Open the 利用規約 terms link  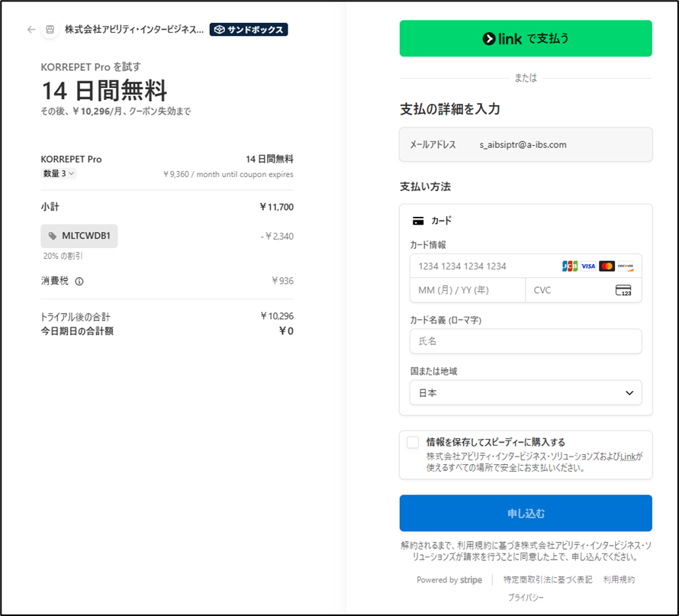(x=618, y=580)
